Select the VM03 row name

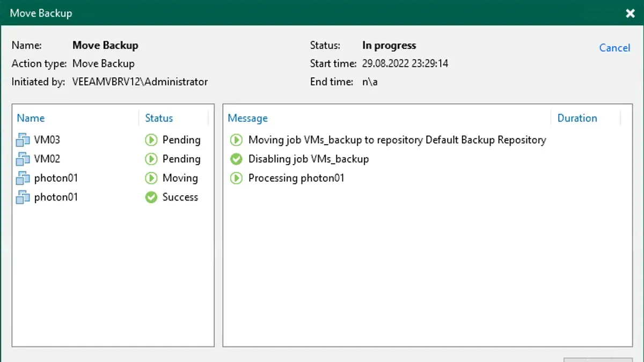click(47, 140)
